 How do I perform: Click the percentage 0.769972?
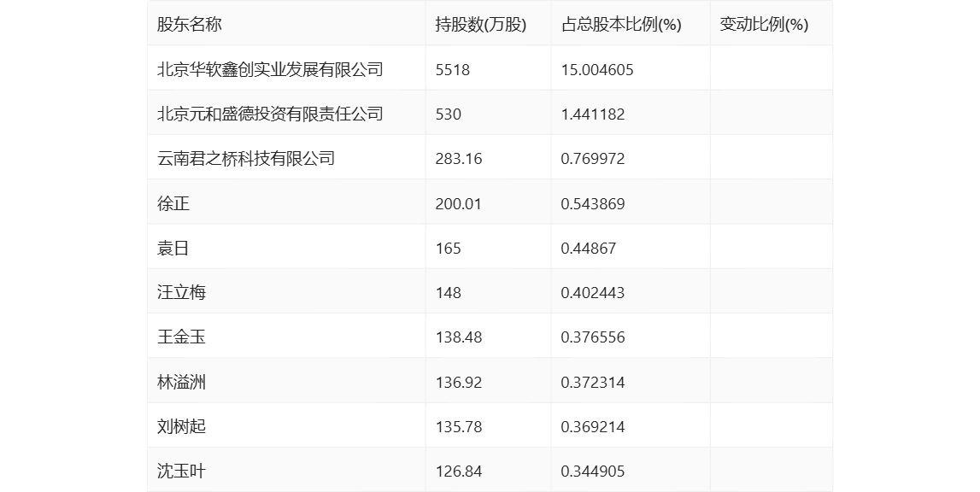coord(592,158)
